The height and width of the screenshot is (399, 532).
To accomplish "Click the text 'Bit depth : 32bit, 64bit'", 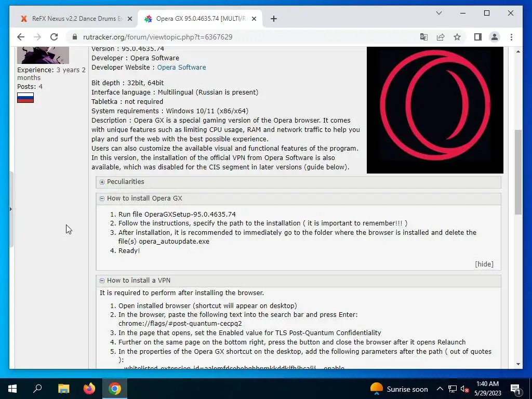I will (128, 83).
